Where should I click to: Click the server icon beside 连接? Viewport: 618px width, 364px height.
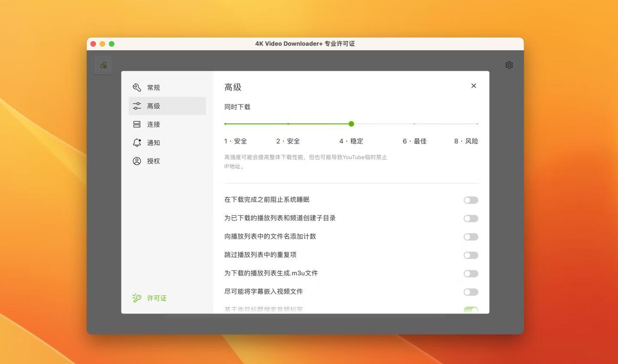137,124
